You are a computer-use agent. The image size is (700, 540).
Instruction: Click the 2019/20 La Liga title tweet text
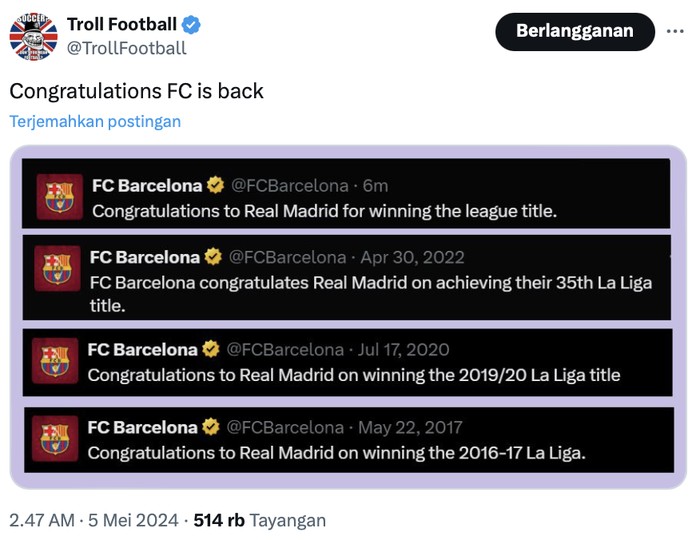tap(354, 375)
